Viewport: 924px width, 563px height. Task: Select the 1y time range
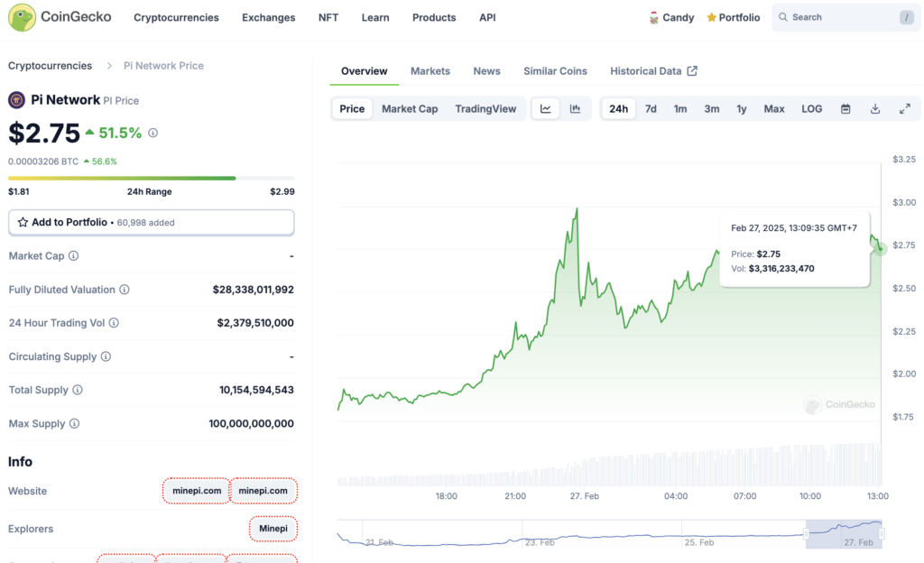742,109
